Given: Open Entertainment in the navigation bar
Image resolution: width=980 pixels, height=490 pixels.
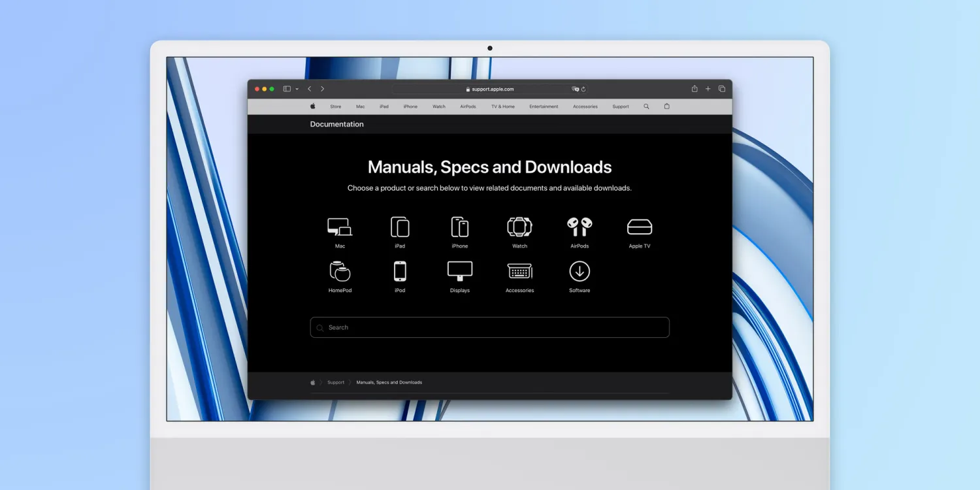Looking at the screenshot, I should (x=544, y=106).
